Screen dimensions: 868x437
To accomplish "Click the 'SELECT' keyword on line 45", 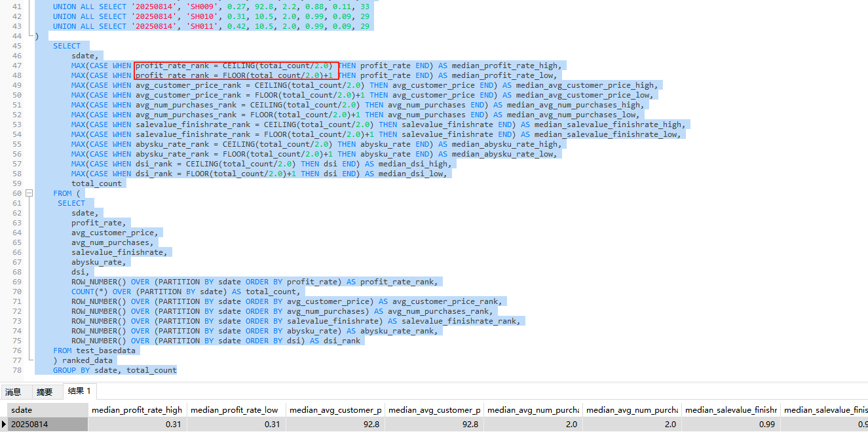I will click(67, 46).
